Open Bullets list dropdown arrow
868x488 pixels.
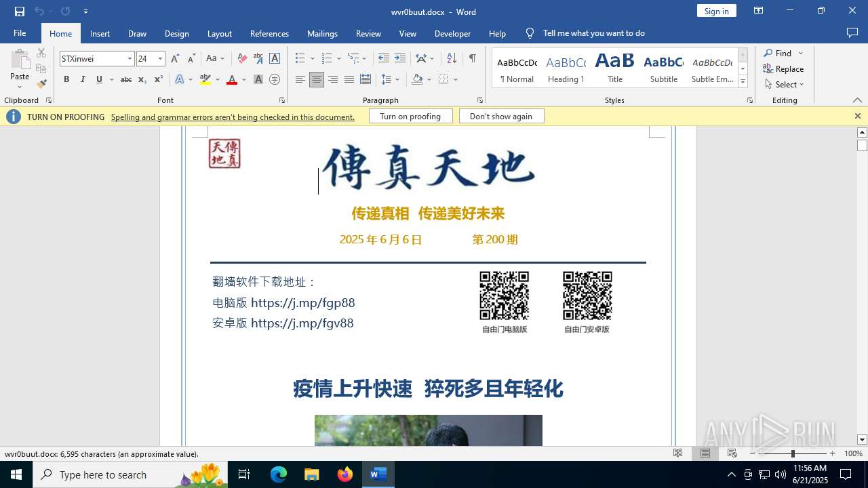pos(312,59)
